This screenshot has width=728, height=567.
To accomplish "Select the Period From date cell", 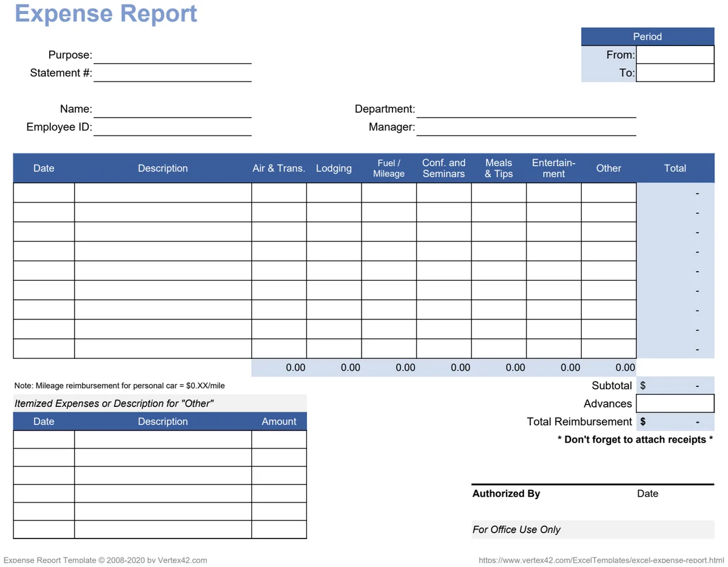I will (x=675, y=55).
